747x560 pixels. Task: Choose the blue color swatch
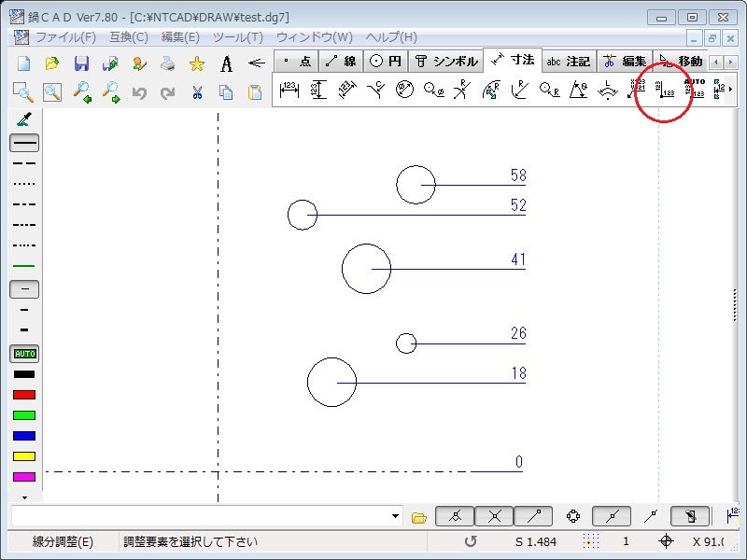(x=24, y=436)
